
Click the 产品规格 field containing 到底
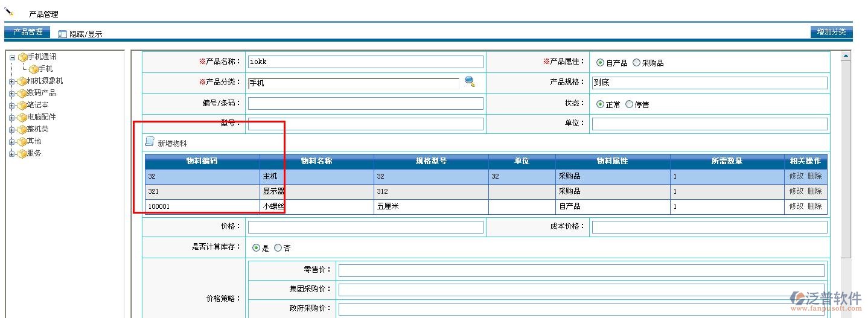pos(710,83)
